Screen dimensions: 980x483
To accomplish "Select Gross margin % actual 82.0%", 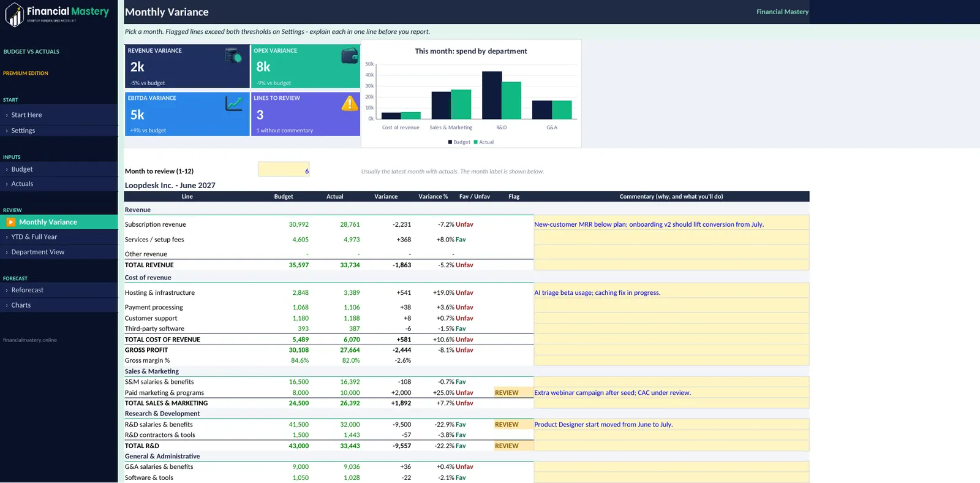I will 351,360.
